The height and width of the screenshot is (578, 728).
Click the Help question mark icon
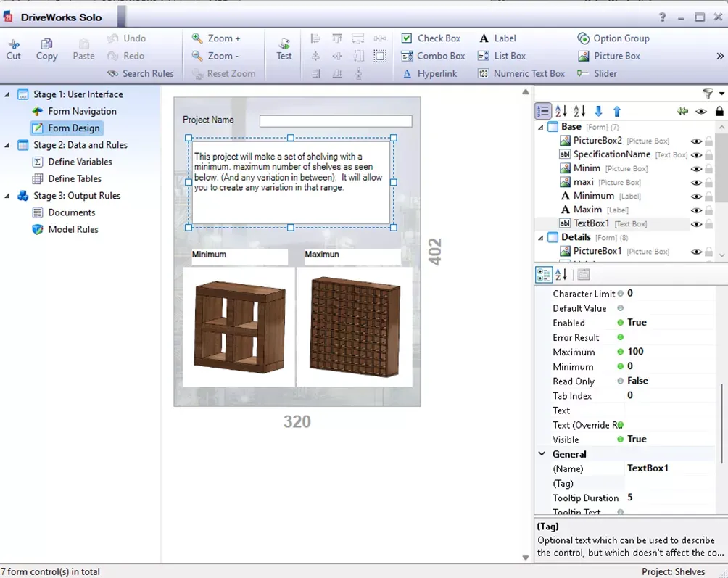(x=663, y=17)
